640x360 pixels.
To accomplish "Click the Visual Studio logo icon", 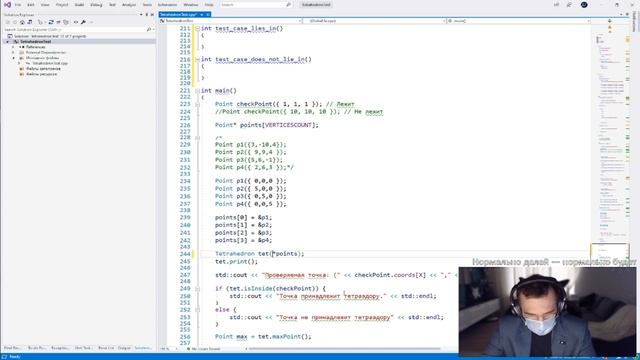I will pos(7,4).
